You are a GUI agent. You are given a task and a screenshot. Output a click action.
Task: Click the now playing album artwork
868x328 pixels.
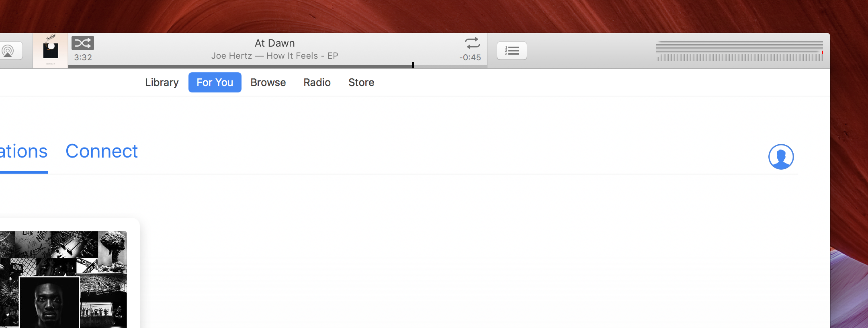pos(51,51)
